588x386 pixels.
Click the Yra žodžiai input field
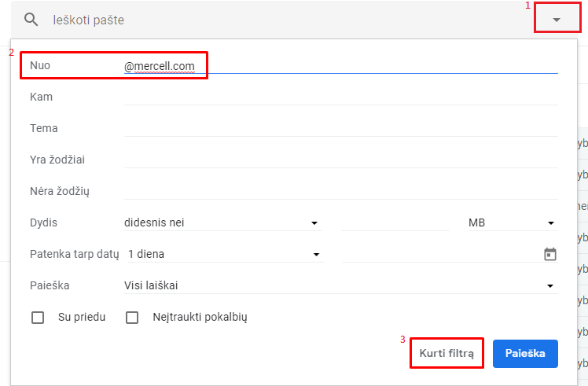[x=340, y=160]
